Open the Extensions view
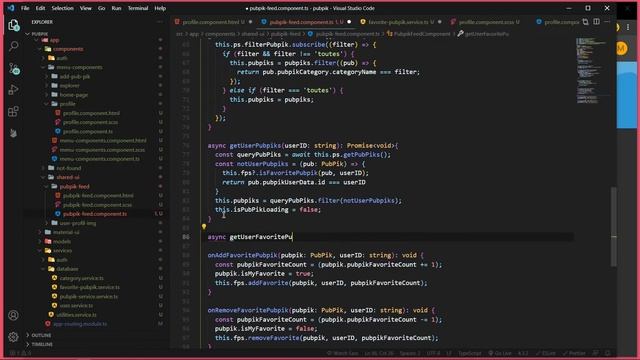 click(x=13, y=111)
